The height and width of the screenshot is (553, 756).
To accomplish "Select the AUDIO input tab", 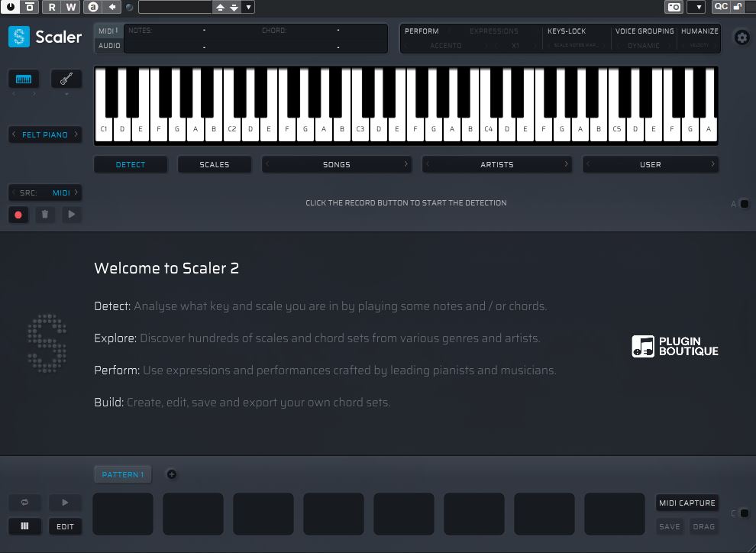I will (x=109, y=45).
